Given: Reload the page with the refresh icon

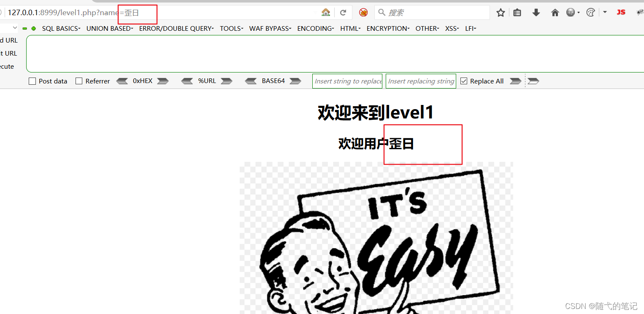Looking at the screenshot, I should point(343,12).
